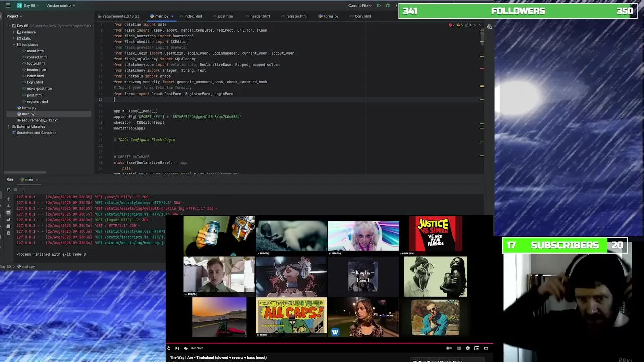
Task: Toggle YouTube autoplay switch
Action: pos(449,348)
